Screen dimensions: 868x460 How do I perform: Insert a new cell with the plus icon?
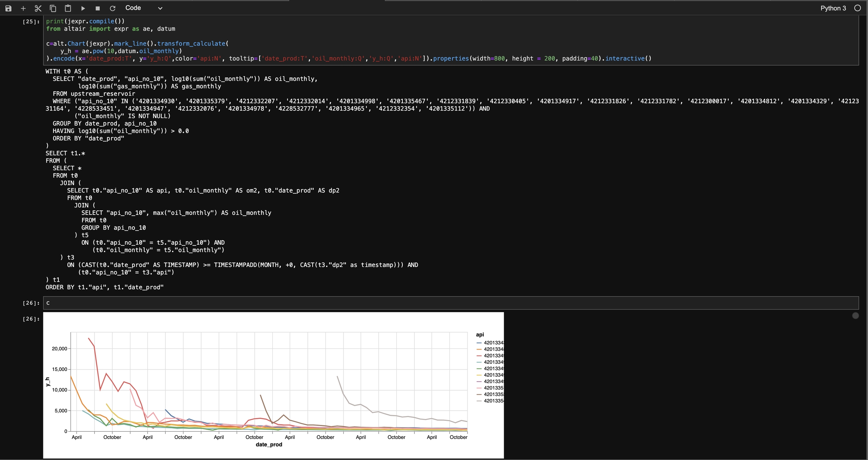coord(23,8)
